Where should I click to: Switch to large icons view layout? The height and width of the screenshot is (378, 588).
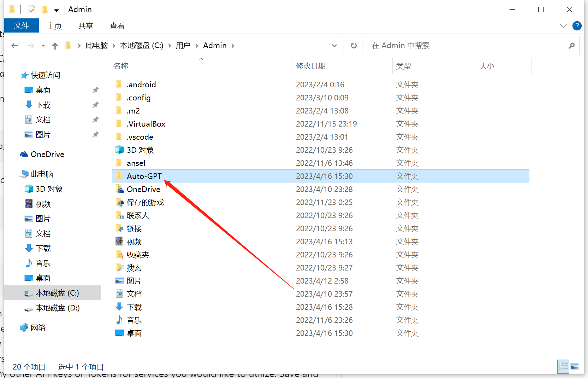[x=575, y=367]
